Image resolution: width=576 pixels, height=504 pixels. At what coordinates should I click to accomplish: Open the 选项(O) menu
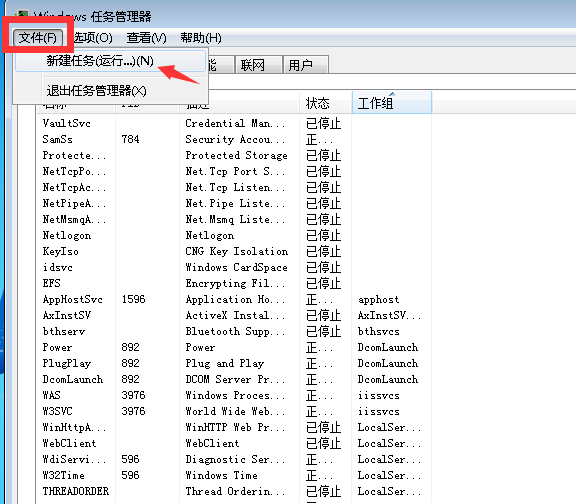(x=93, y=37)
